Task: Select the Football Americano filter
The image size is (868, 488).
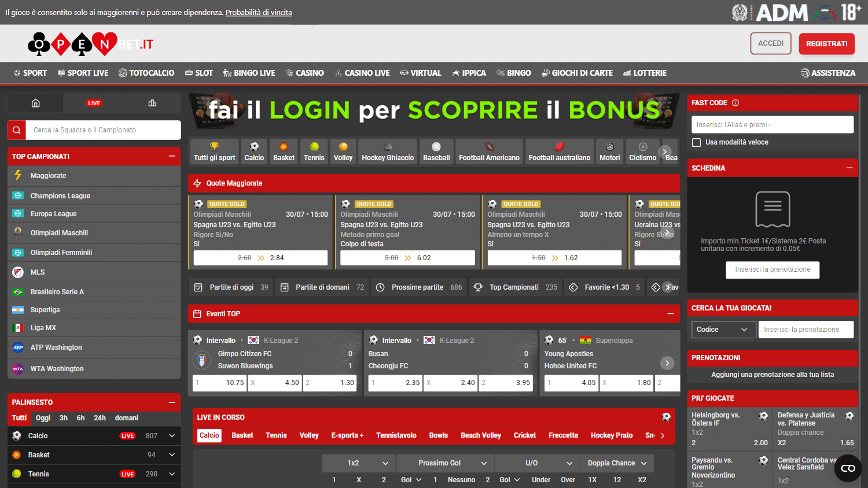Action: 489,151
